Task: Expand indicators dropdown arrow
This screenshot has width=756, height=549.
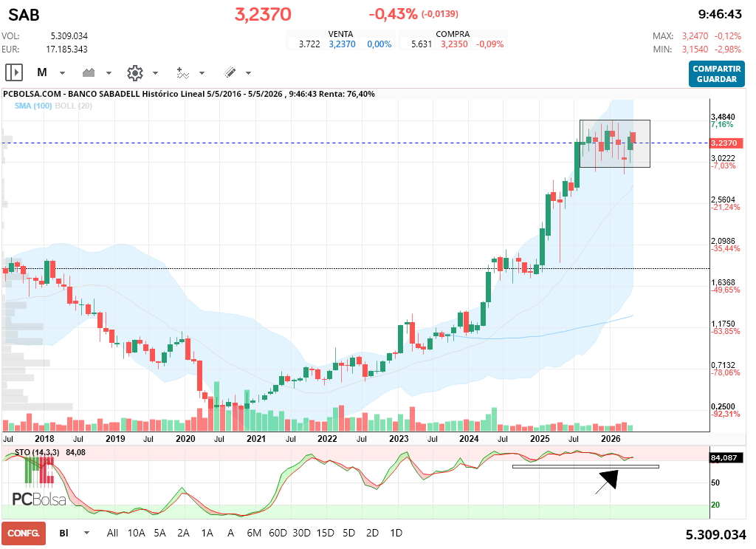Action: tap(202, 73)
